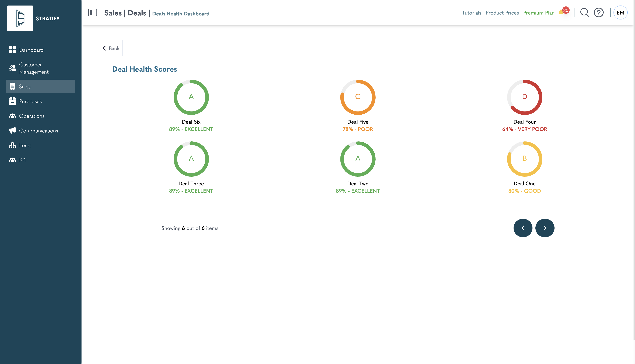Go to next page arrow
This screenshot has width=635, height=364.
545,228
